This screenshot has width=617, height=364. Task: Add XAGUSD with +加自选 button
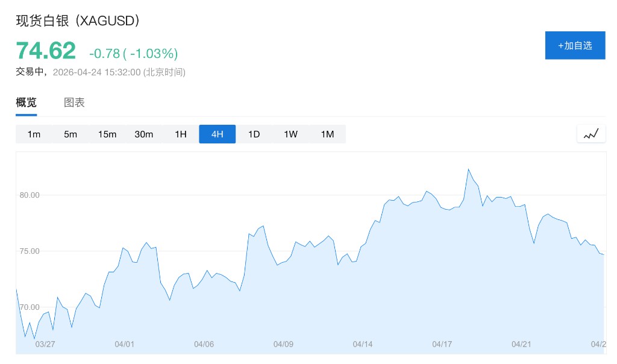(575, 45)
